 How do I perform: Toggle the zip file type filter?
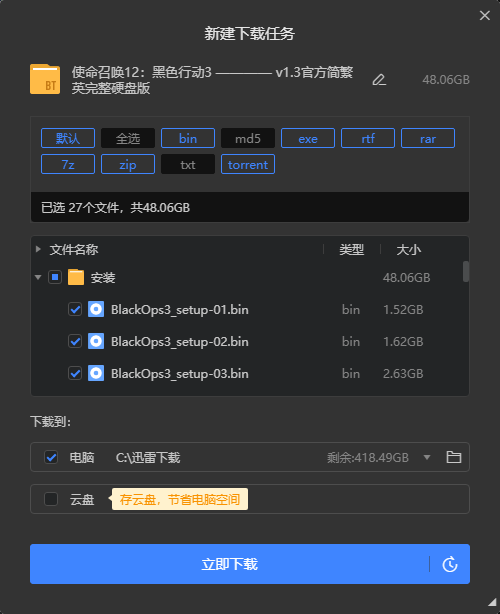pos(128,164)
